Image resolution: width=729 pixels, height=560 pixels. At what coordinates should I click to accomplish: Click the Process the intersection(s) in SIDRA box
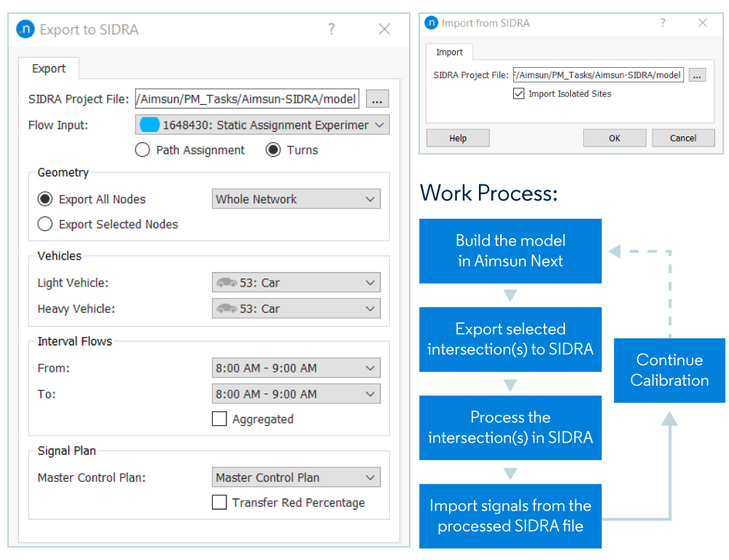pyautogui.click(x=510, y=428)
